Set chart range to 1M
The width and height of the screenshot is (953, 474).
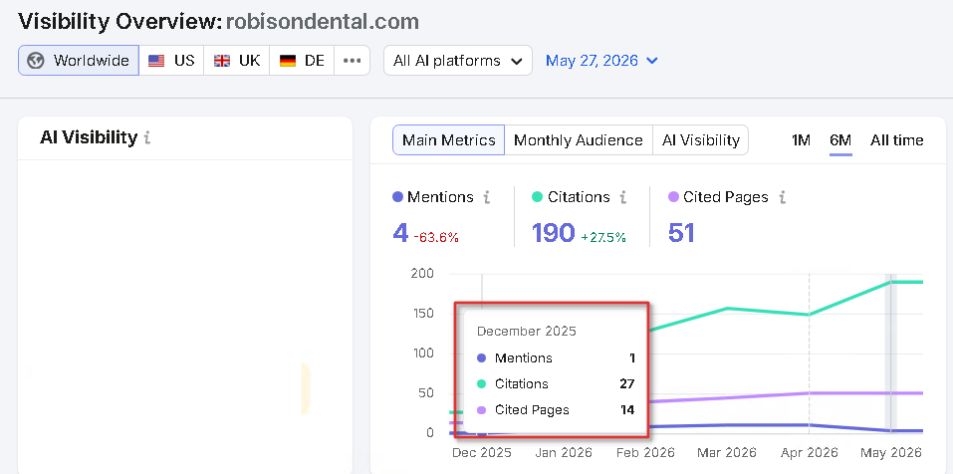tap(801, 140)
